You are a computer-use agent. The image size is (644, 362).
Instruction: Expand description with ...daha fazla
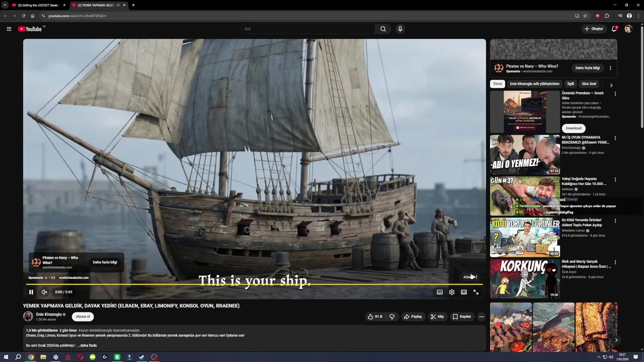(88, 345)
